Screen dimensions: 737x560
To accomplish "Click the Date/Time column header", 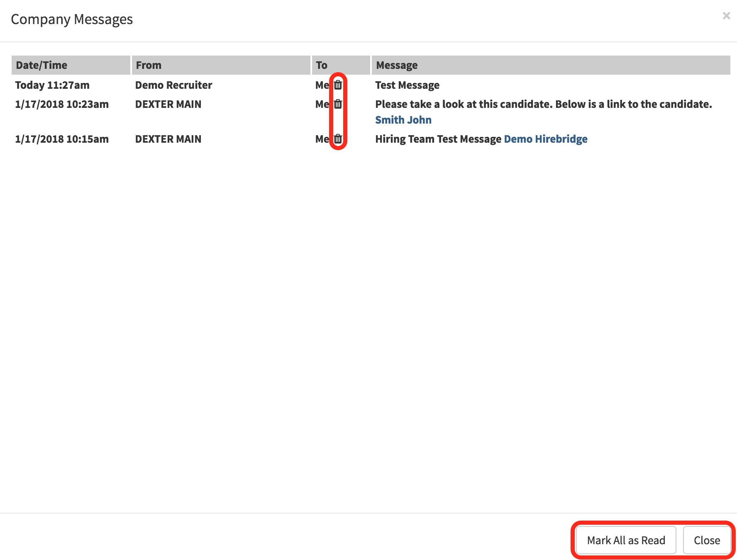I will (x=41, y=65).
